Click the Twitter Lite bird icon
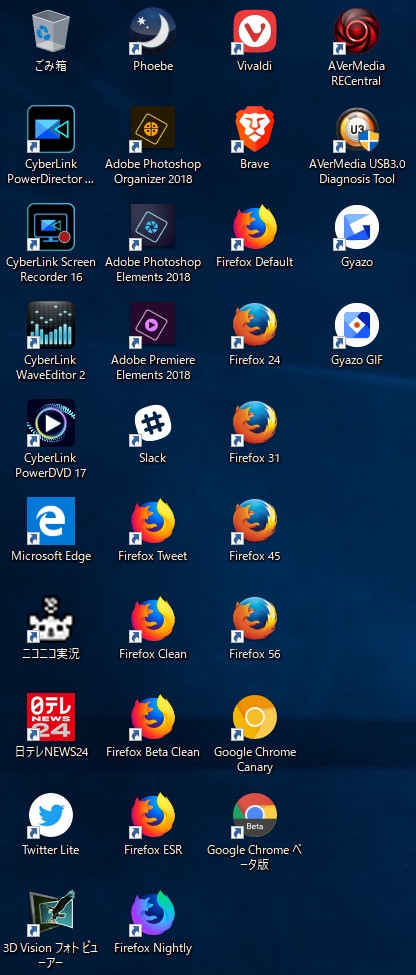Image resolution: width=416 pixels, height=975 pixels. (51, 815)
